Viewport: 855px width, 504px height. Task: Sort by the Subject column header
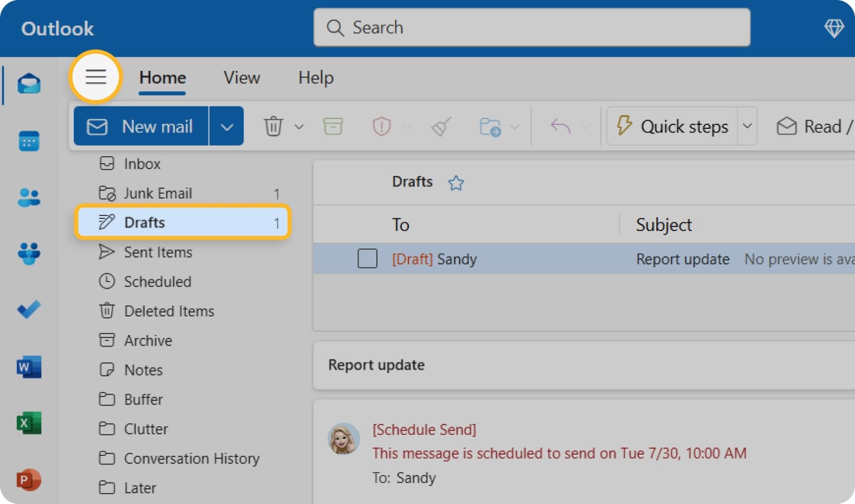[664, 225]
